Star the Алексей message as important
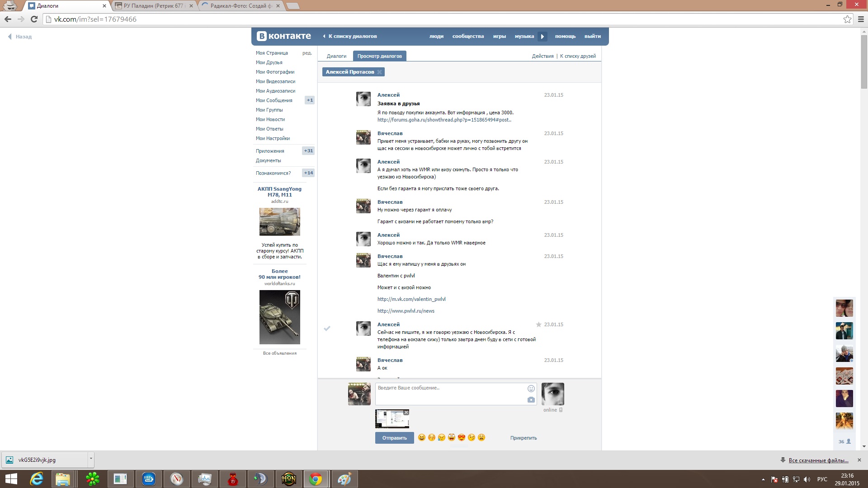 (x=538, y=324)
